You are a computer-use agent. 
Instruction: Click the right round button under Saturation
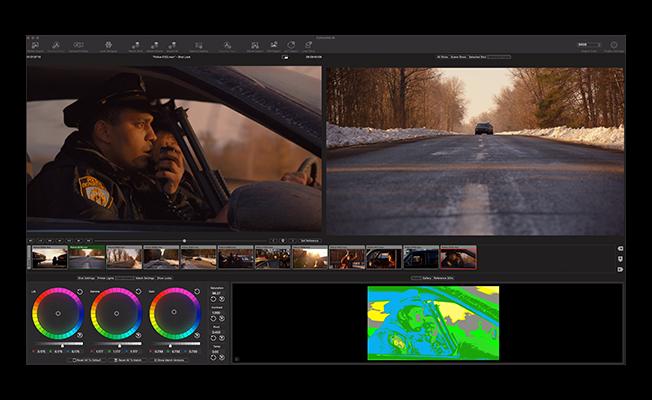pos(222,299)
